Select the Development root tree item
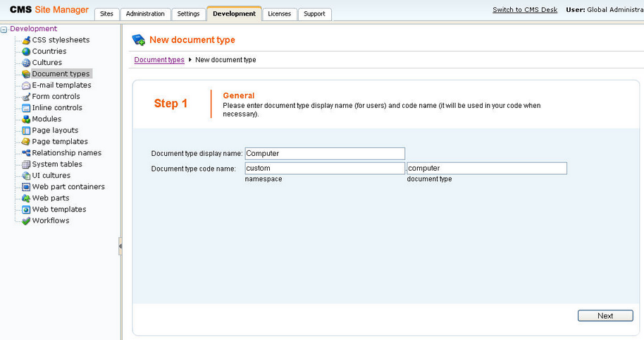The width and height of the screenshot is (644, 340). (x=33, y=29)
